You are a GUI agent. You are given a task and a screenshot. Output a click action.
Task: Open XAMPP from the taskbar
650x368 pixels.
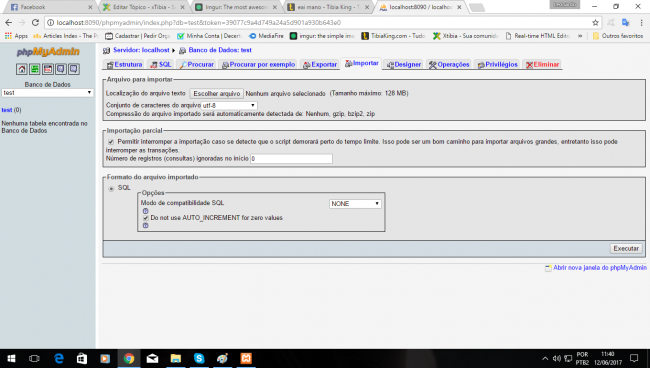coord(246,358)
